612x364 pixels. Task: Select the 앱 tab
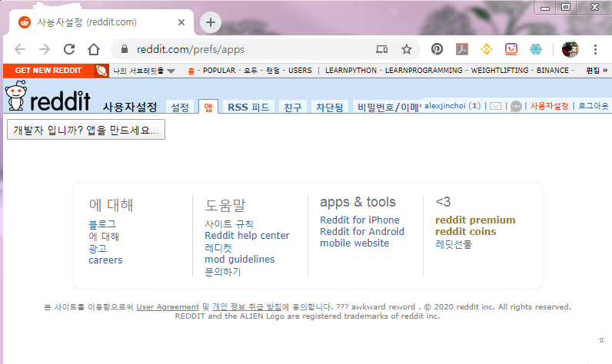pyautogui.click(x=208, y=108)
